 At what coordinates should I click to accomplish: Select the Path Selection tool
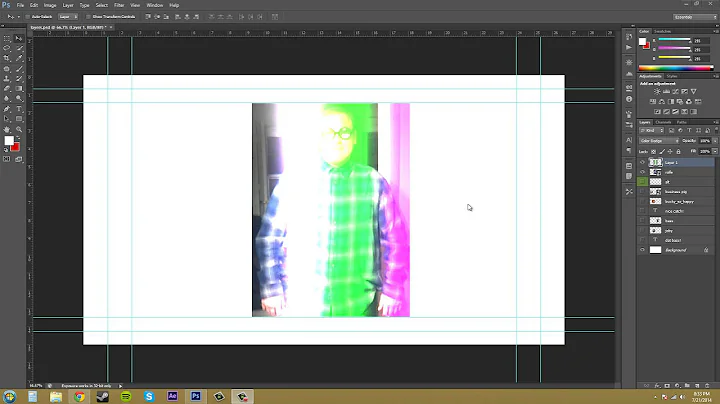[x=7, y=119]
